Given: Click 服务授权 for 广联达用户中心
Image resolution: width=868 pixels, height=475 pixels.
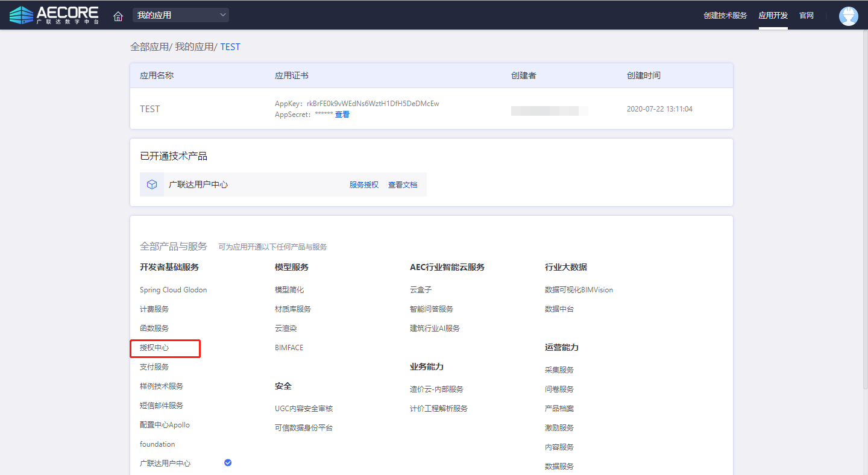Looking at the screenshot, I should (363, 185).
